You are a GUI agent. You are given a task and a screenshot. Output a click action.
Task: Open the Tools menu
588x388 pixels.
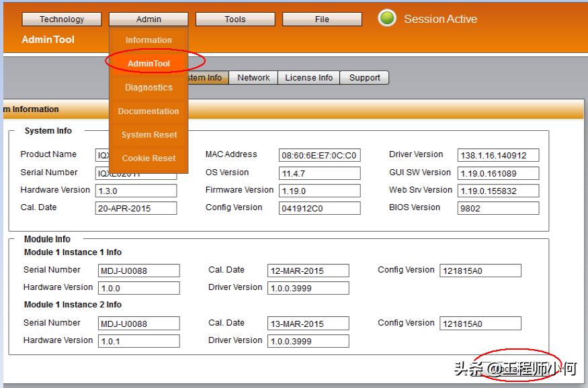235,19
